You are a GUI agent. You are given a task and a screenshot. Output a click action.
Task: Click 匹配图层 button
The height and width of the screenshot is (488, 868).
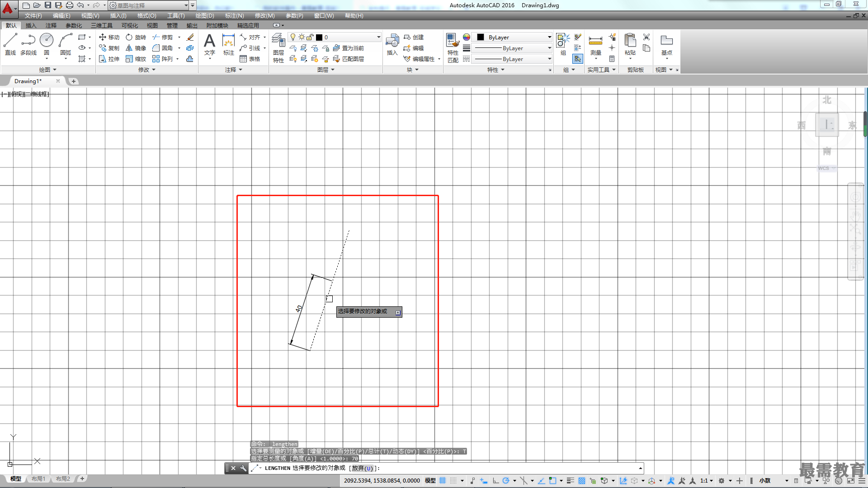tap(348, 59)
